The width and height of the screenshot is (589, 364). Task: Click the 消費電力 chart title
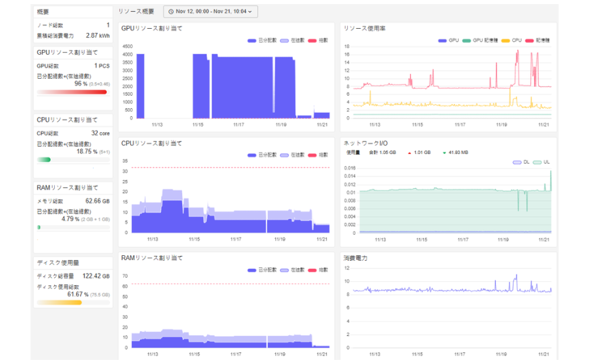click(356, 258)
